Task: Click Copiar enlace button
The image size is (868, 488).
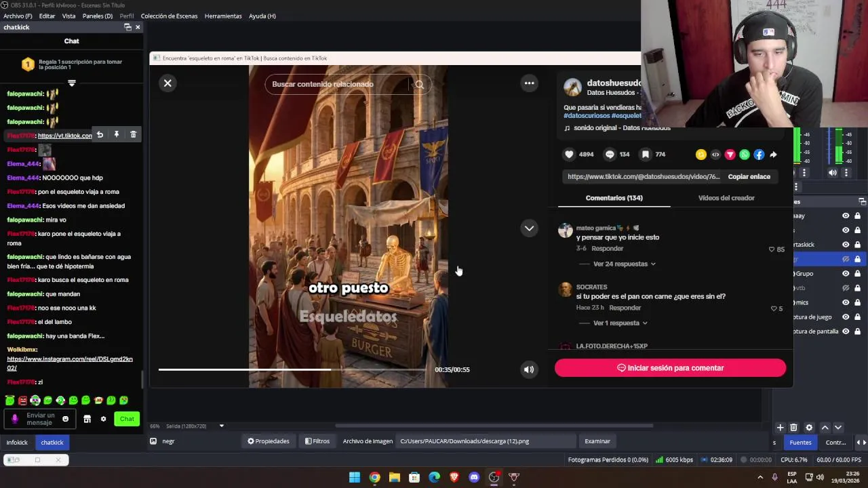Action: pyautogui.click(x=749, y=177)
